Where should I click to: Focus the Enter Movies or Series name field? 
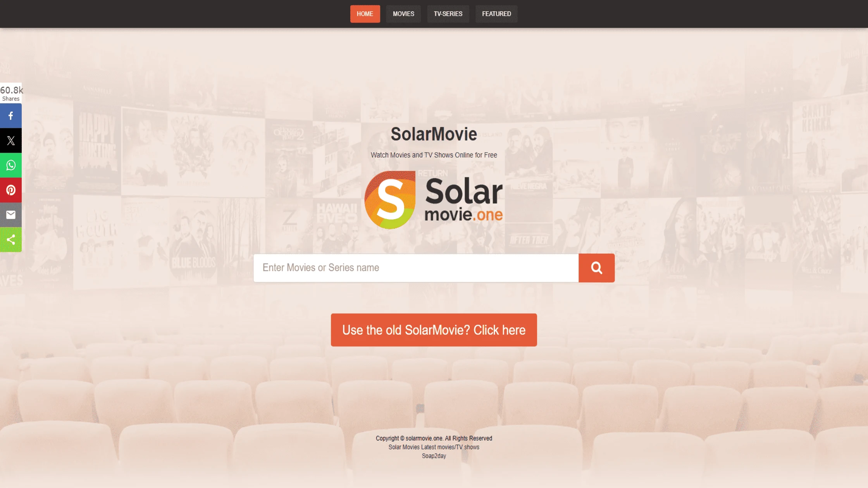[x=415, y=268]
